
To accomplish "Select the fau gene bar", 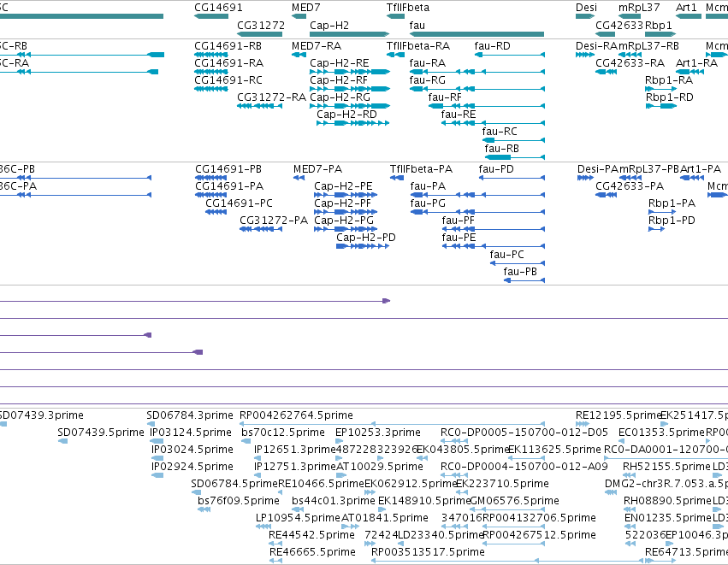I will click(476, 34).
